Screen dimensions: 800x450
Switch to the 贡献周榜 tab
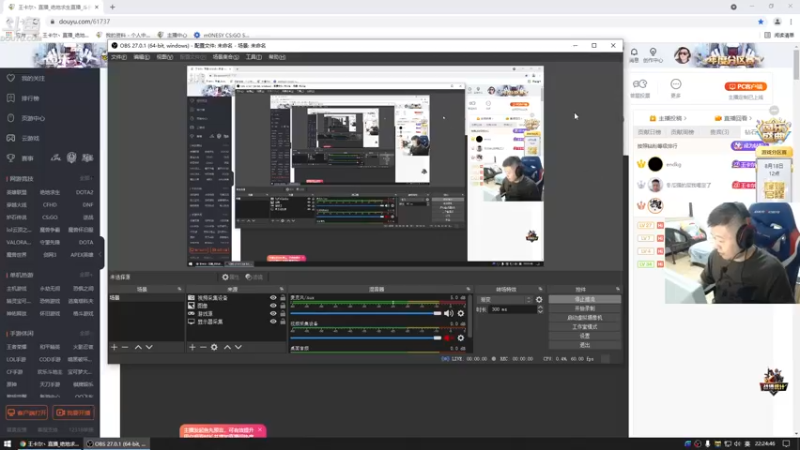tap(682, 132)
